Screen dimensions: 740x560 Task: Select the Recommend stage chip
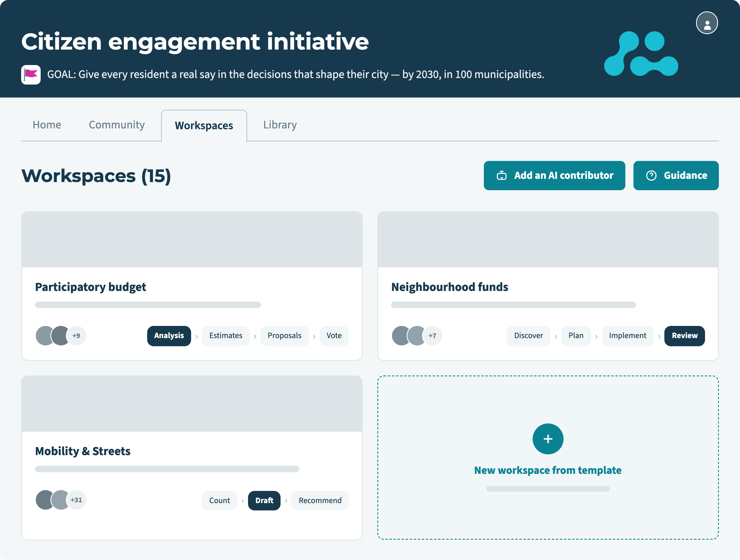coord(320,500)
